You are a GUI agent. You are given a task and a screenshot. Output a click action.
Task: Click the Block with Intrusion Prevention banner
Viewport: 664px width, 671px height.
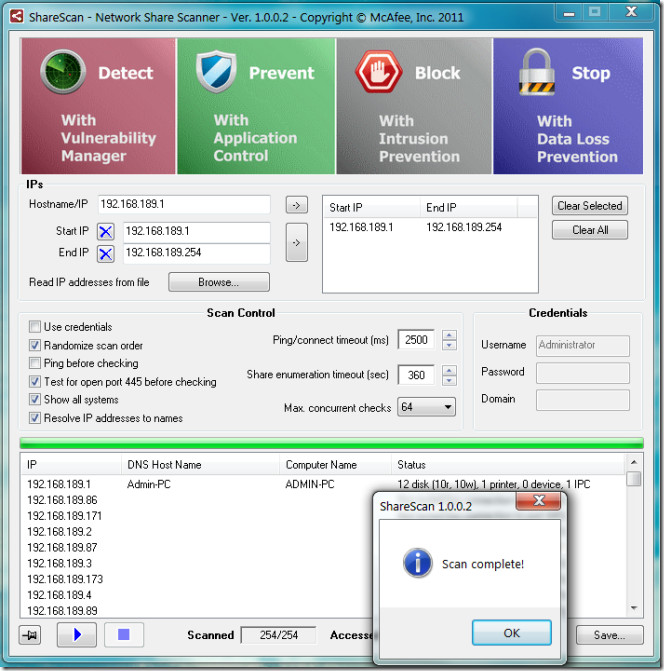coord(414,106)
